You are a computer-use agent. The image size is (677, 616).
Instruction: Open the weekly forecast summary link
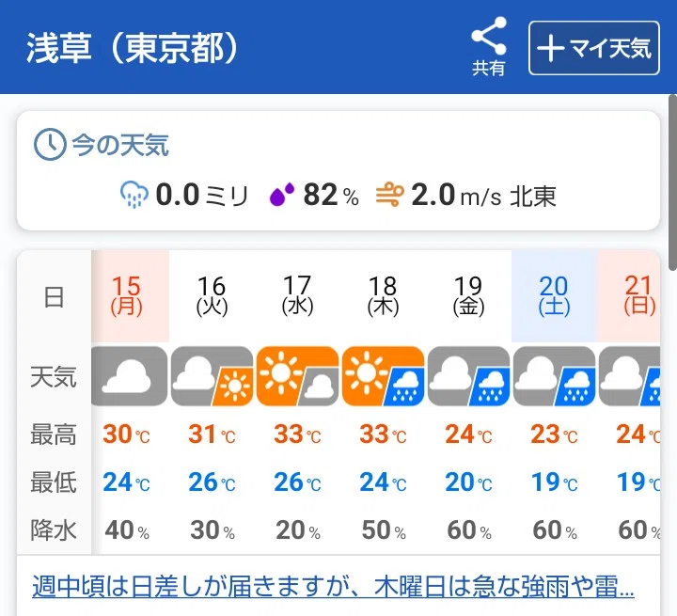pos(333,586)
